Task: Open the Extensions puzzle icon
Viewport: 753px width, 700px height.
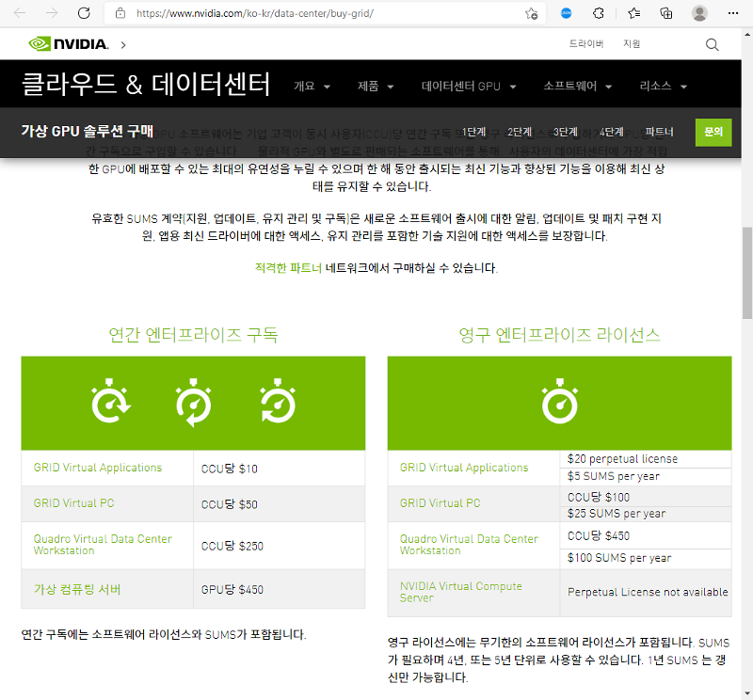Action: click(x=599, y=13)
